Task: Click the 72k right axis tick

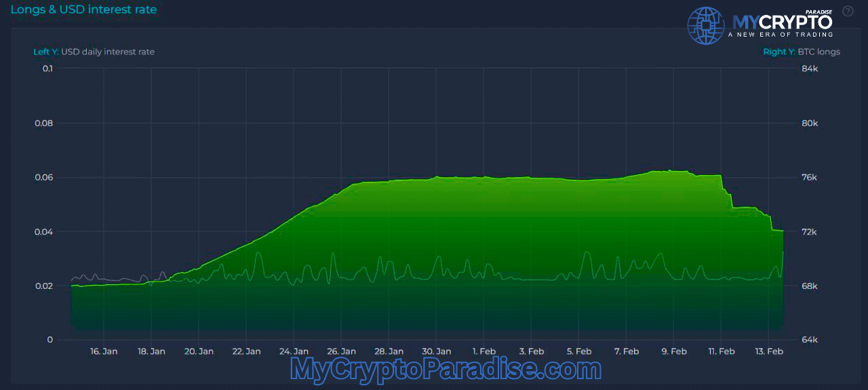Action: click(x=810, y=232)
